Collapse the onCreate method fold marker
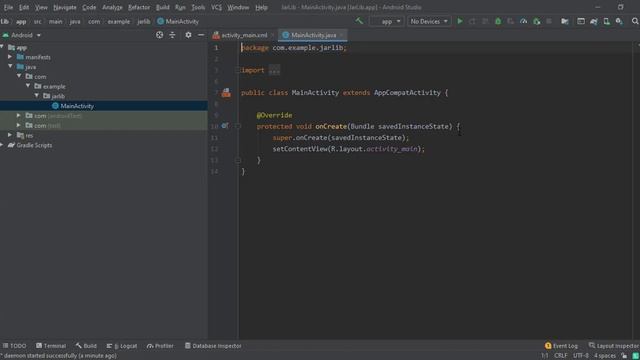Viewport: 640px width, 360px height. pyautogui.click(x=238, y=126)
